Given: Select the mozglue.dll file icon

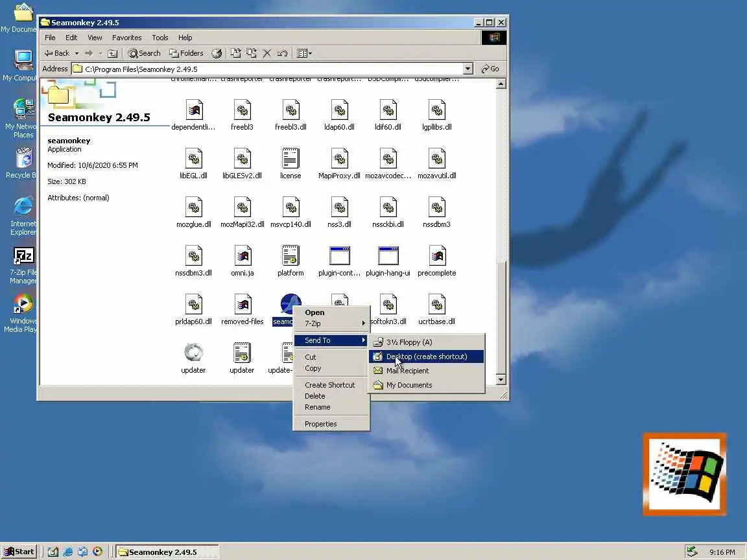Looking at the screenshot, I should 193,207.
